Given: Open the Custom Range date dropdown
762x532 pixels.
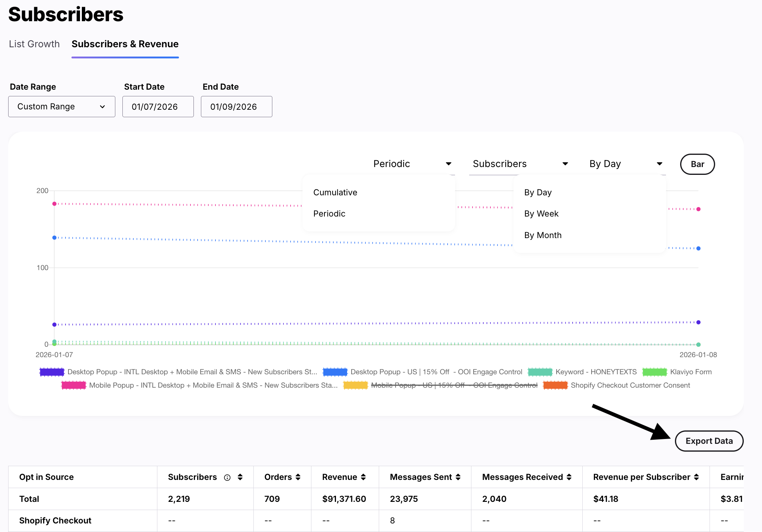Looking at the screenshot, I should tap(62, 107).
